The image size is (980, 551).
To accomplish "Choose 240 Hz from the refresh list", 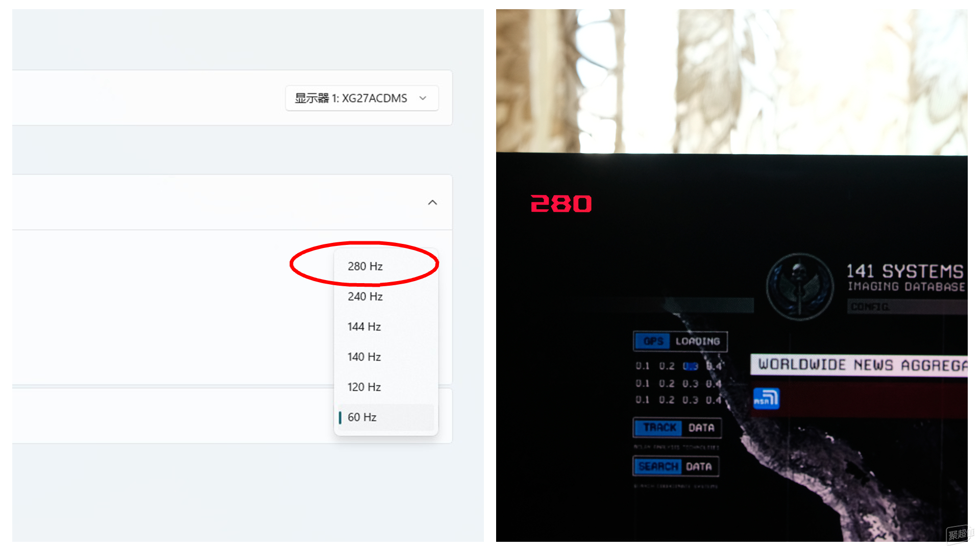I will click(x=386, y=296).
